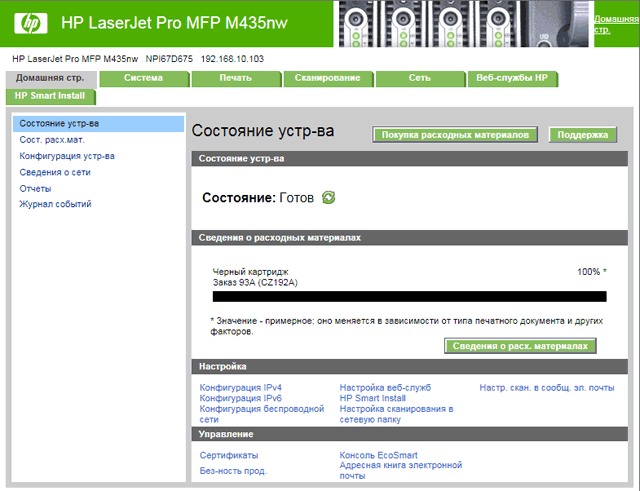Open the Печать tab
The image size is (640, 491).
tap(236, 78)
